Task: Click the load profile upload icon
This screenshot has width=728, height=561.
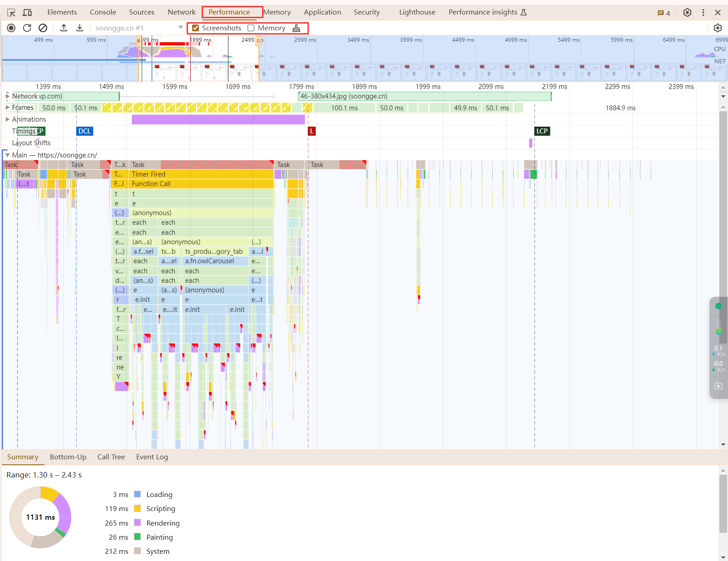Action: (x=64, y=28)
